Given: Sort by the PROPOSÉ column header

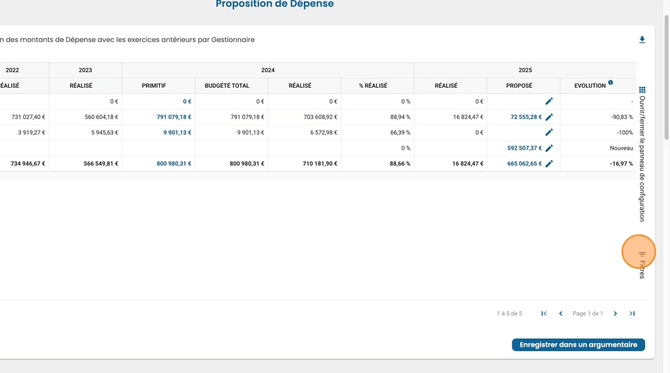Looking at the screenshot, I should coord(519,86).
